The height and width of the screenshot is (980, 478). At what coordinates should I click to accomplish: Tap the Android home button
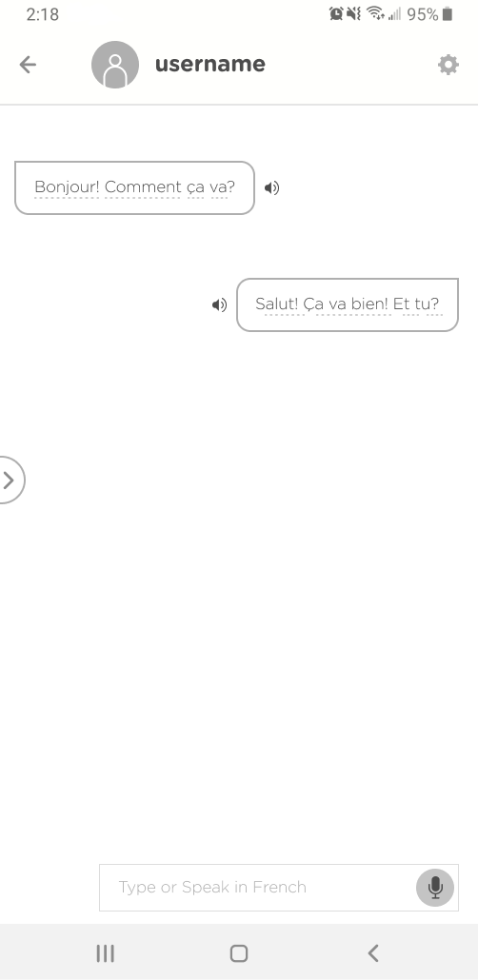(239, 953)
